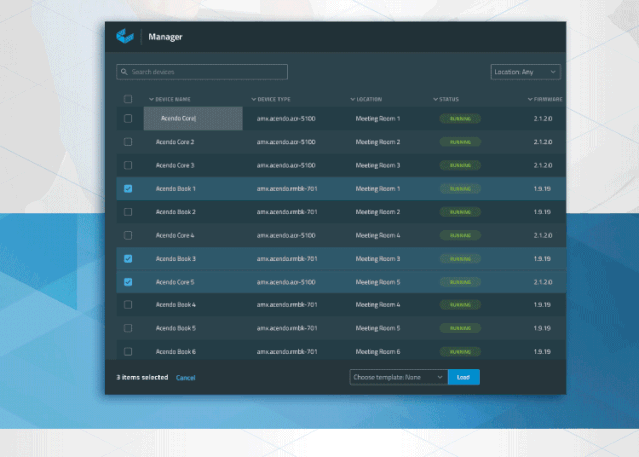639x457 pixels.
Task: Check the Acendo Core 2 checkbox
Action: 127,142
